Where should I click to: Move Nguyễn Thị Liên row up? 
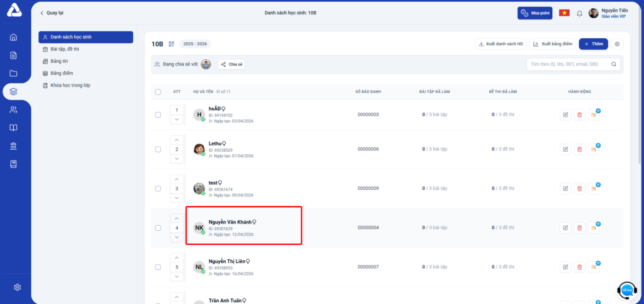point(177,258)
